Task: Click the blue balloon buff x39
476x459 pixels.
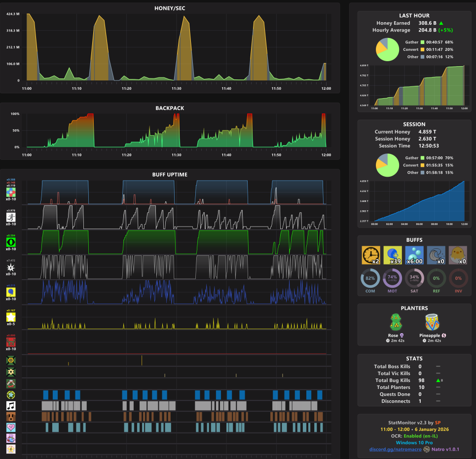Action: tap(393, 255)
